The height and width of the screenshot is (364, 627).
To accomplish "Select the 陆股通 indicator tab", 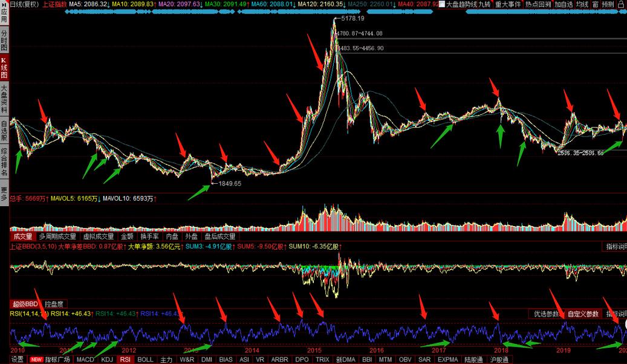I will click(x=474, y=360).
